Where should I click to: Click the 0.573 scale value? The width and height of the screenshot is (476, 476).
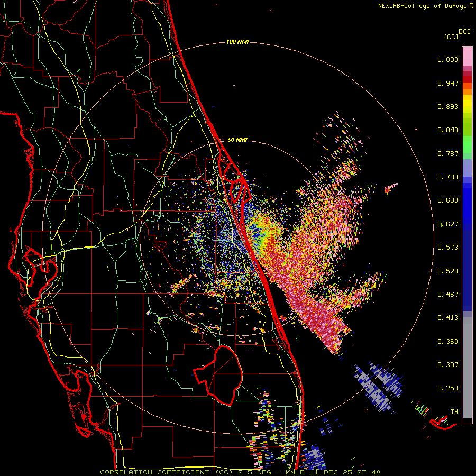[448, 248]
